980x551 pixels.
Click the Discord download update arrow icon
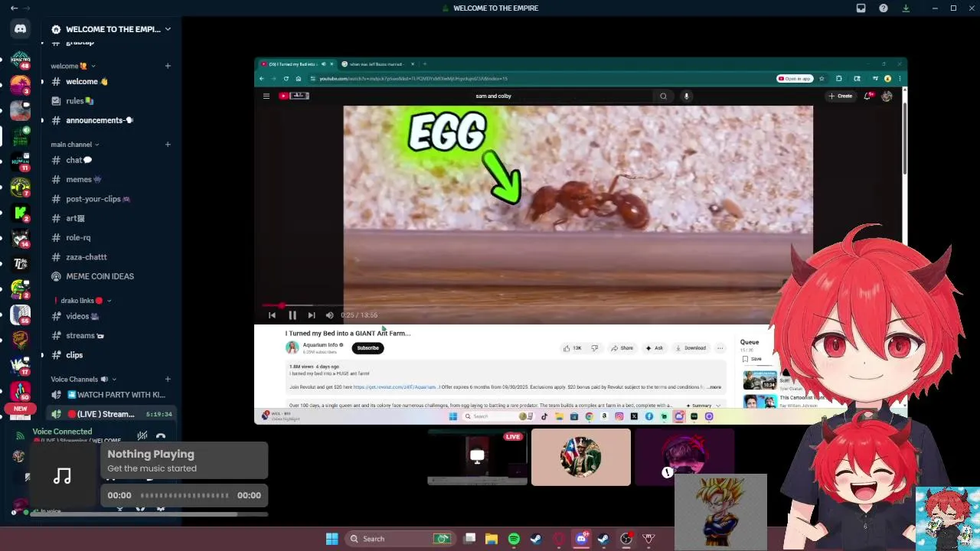point(906,8)
